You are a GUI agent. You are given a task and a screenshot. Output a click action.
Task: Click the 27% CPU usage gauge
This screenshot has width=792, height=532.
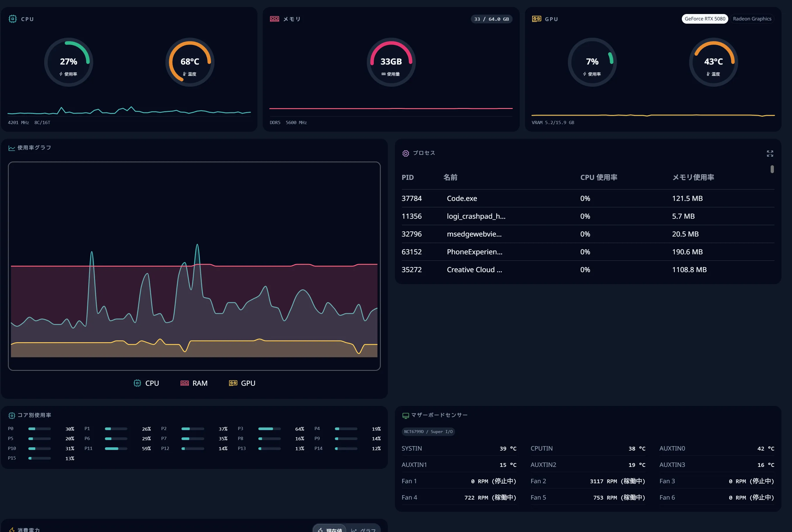coord(69,62)
